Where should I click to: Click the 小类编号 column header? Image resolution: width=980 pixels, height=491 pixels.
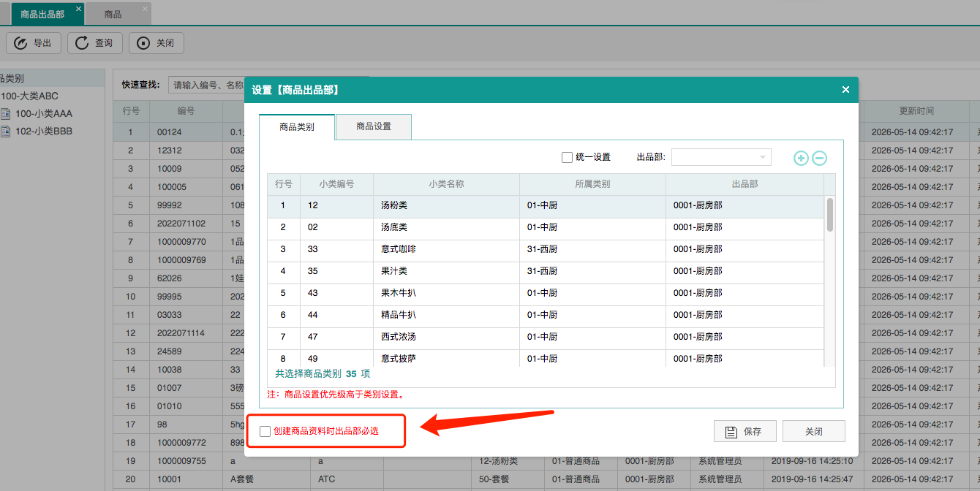point(336,184)
